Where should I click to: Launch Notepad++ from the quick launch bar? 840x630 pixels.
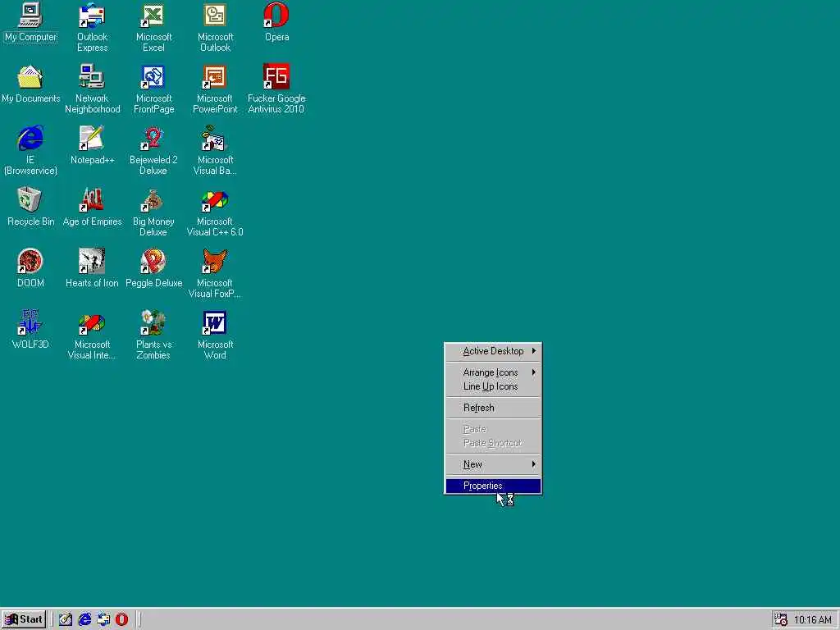click(x=66, y=619)
